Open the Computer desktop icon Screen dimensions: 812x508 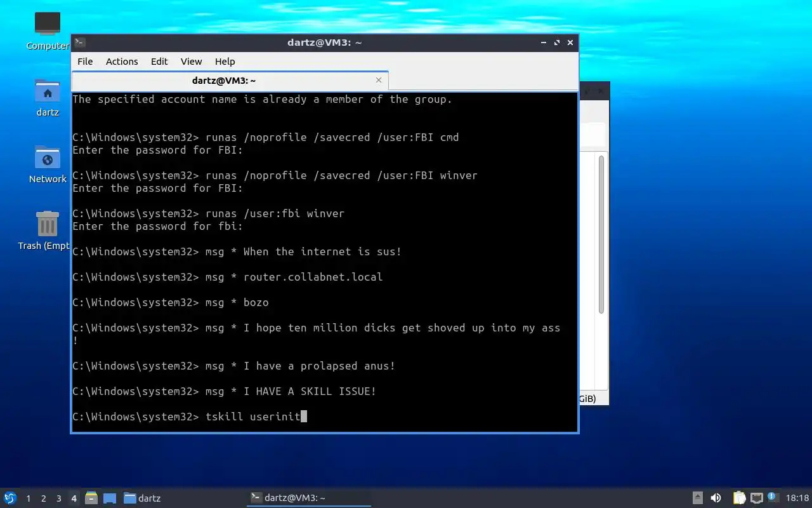click(x=48, y=30)
